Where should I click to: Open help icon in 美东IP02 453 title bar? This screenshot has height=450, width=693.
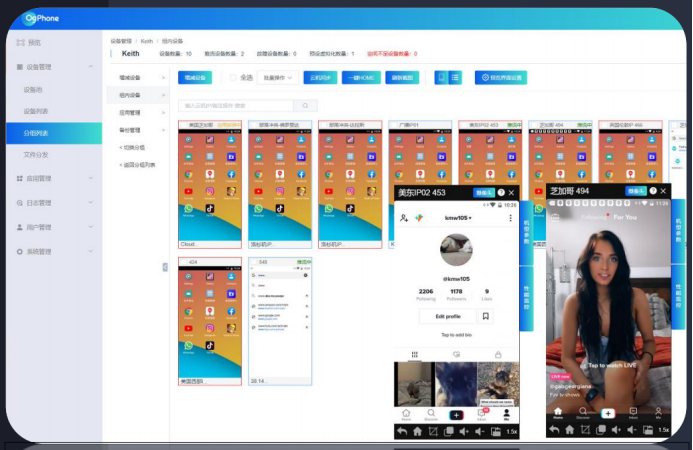click(501, 192)
